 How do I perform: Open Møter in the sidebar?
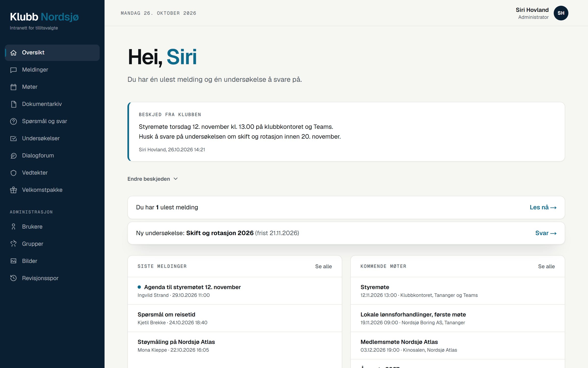(52, 87)
